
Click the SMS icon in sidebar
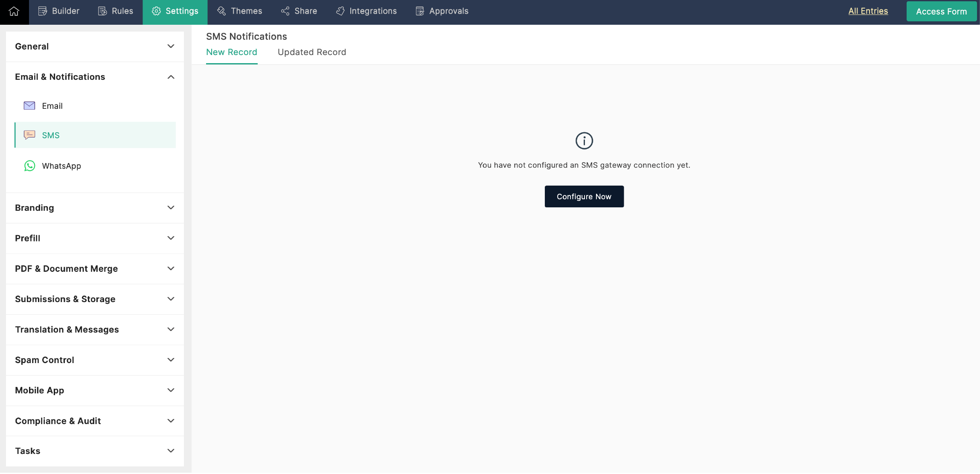29,135
